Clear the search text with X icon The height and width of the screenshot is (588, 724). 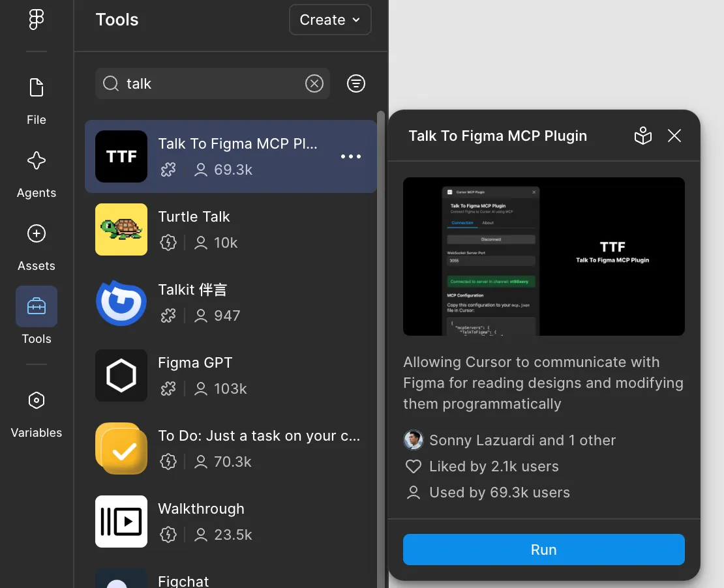tap(314, 83)
